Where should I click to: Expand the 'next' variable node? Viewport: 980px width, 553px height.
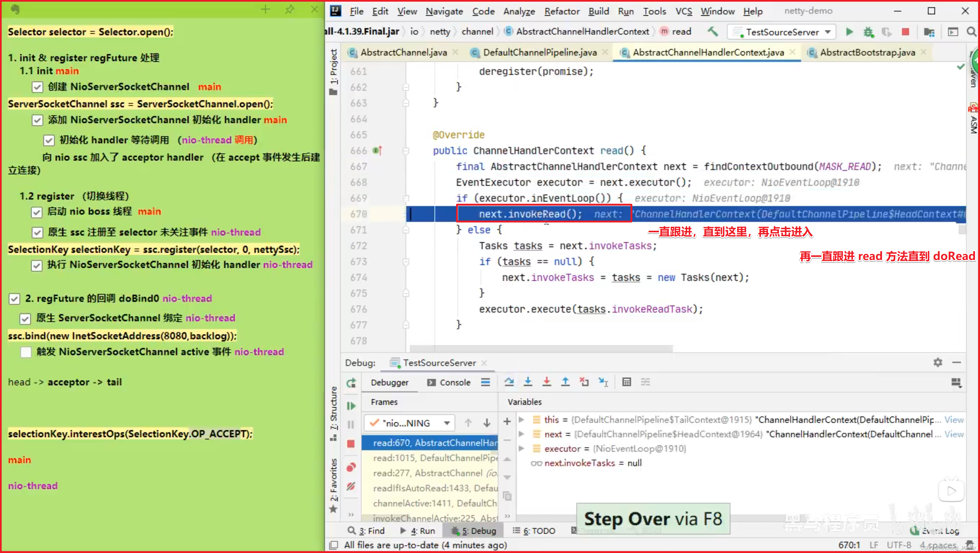click(522, 434)
